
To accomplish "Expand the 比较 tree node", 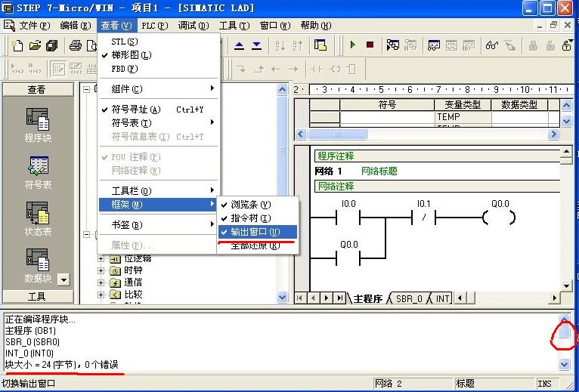I will 101,295.
